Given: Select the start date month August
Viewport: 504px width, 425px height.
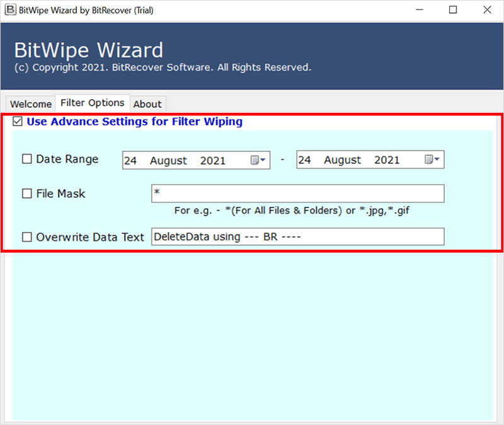Looking at the screenshot, I should [x=168, y=160].
